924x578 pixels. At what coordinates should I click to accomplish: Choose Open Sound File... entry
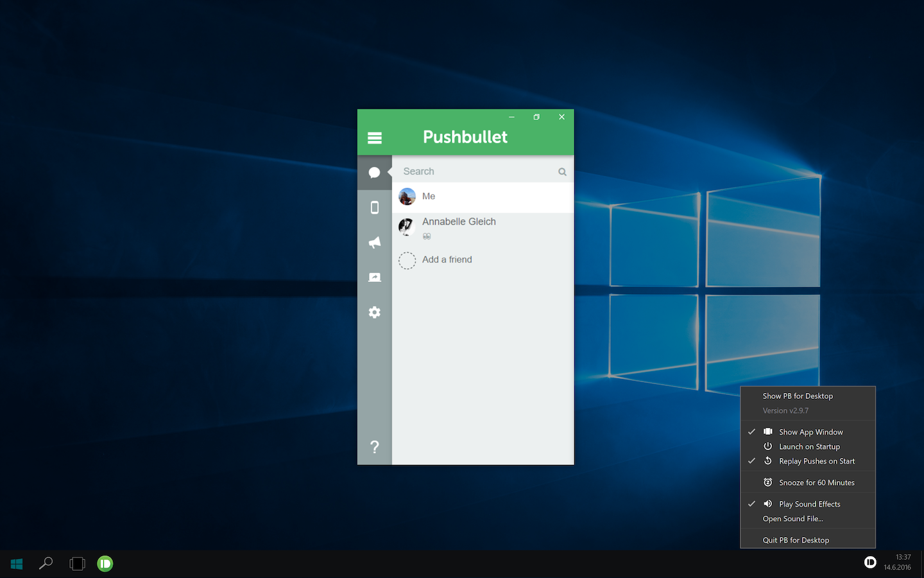808,519
